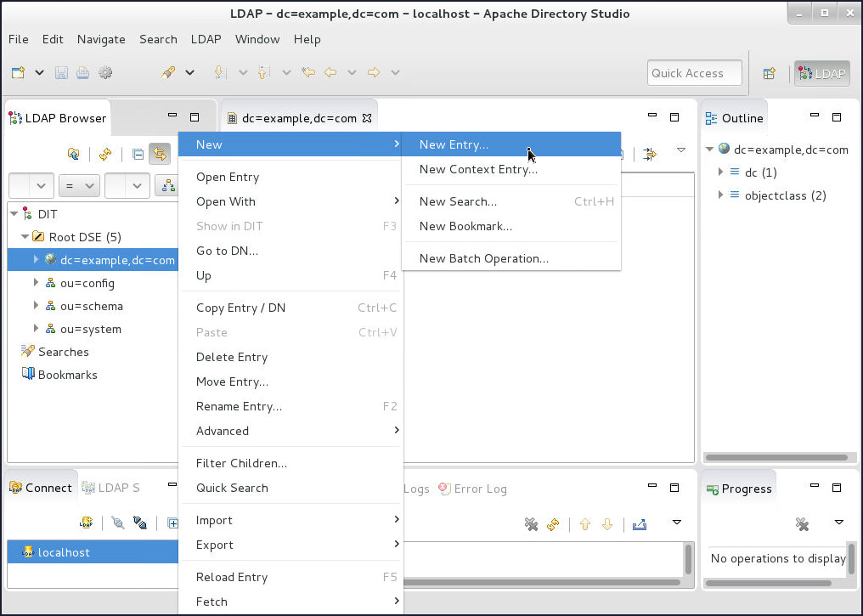Open the Advanced submenu
This screenshot has height=616, width=863.
(x=291, y=431)
